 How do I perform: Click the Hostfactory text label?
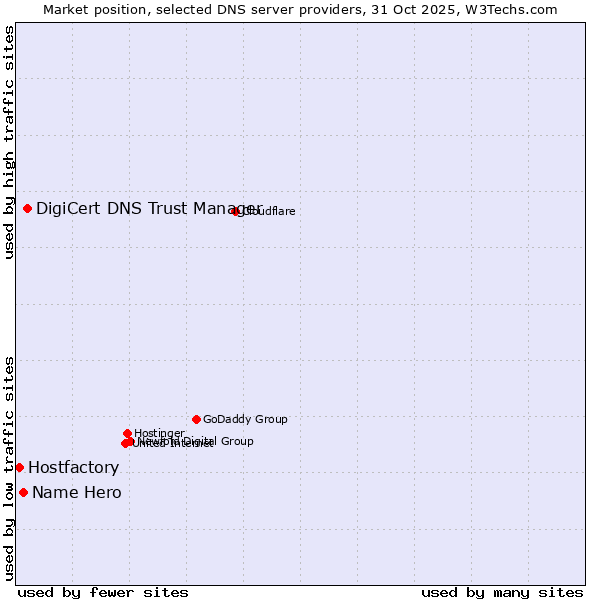tap(73, 467)
